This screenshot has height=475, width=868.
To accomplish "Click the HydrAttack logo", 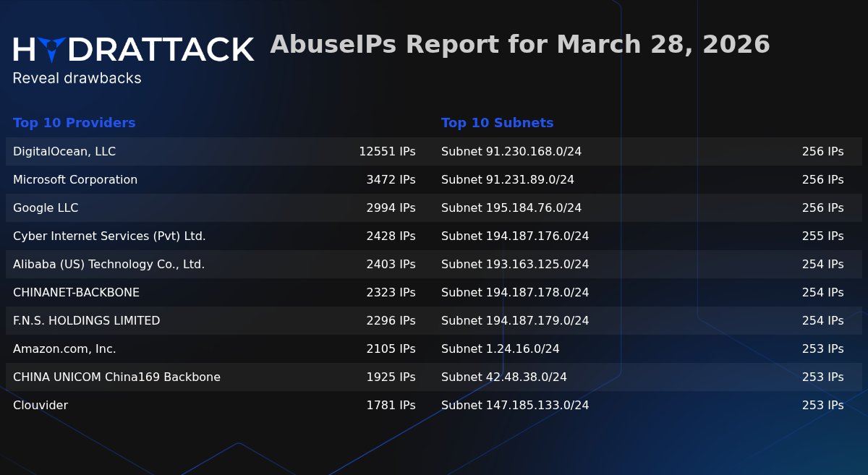I will point(133,50).
